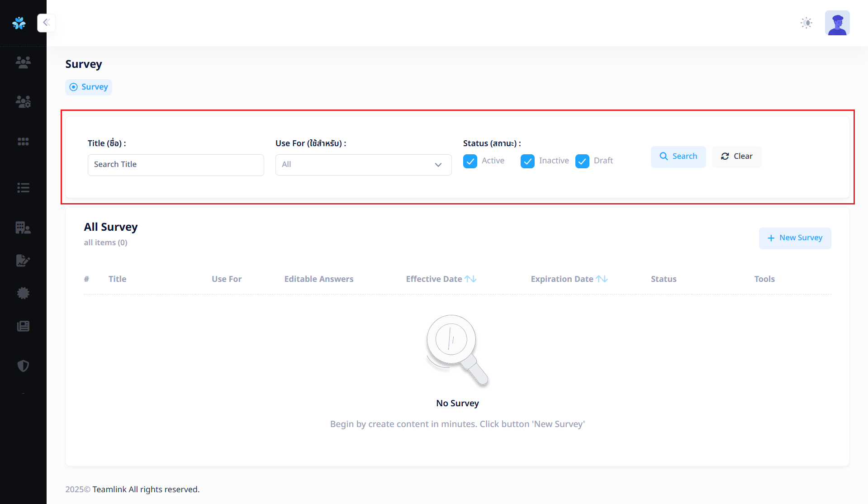The image size is (868, 504).
Task: Uncheck the Inactive status checkbox
Action: [x=527, y=161]
